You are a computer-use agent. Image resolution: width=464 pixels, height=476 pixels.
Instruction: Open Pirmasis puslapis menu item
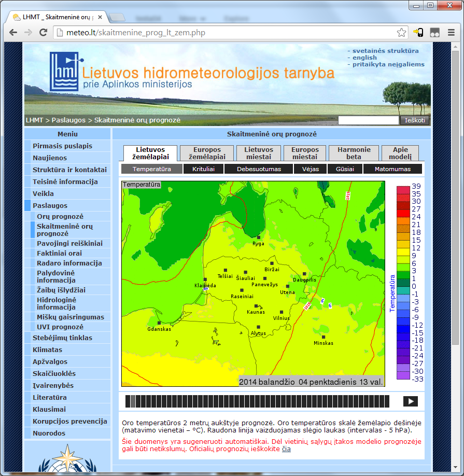click(67, 146)
